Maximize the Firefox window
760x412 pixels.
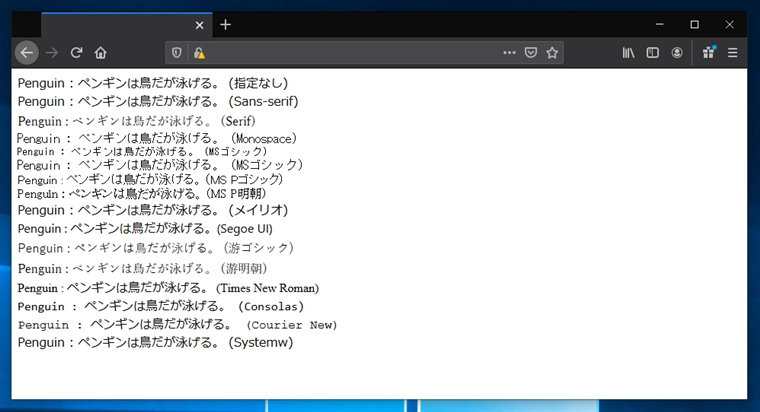[695, 24]
